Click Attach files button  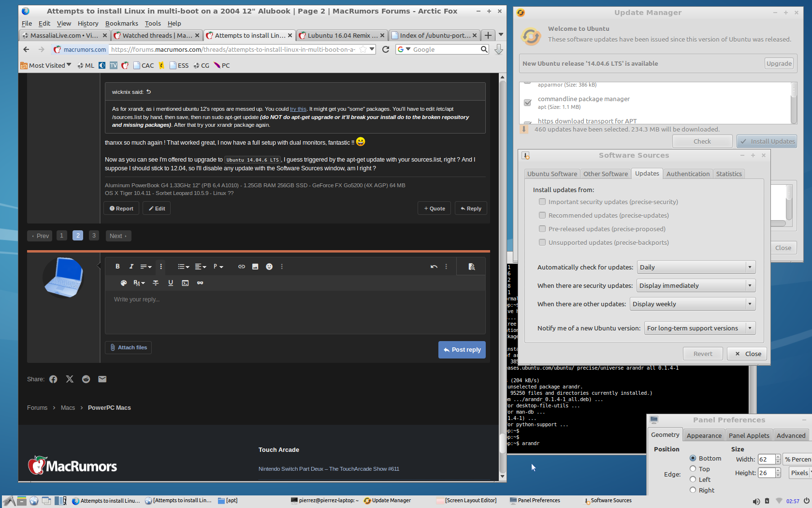click(129, 347)
